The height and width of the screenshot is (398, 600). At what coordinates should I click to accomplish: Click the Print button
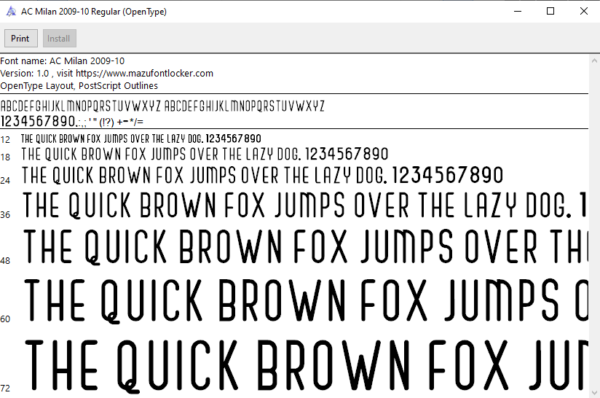(21, 38)
